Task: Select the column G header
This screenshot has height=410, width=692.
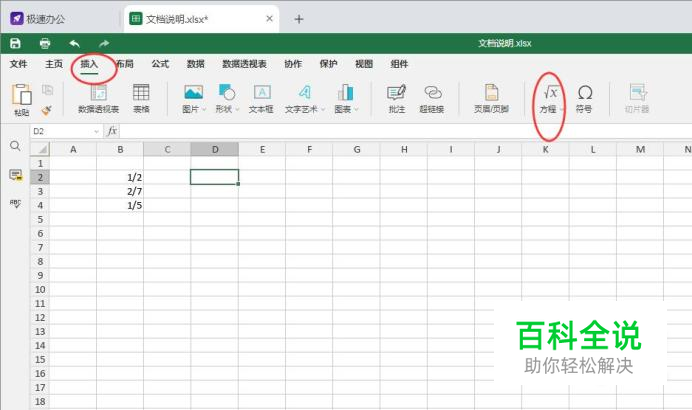Action: (x=357, y=150)
